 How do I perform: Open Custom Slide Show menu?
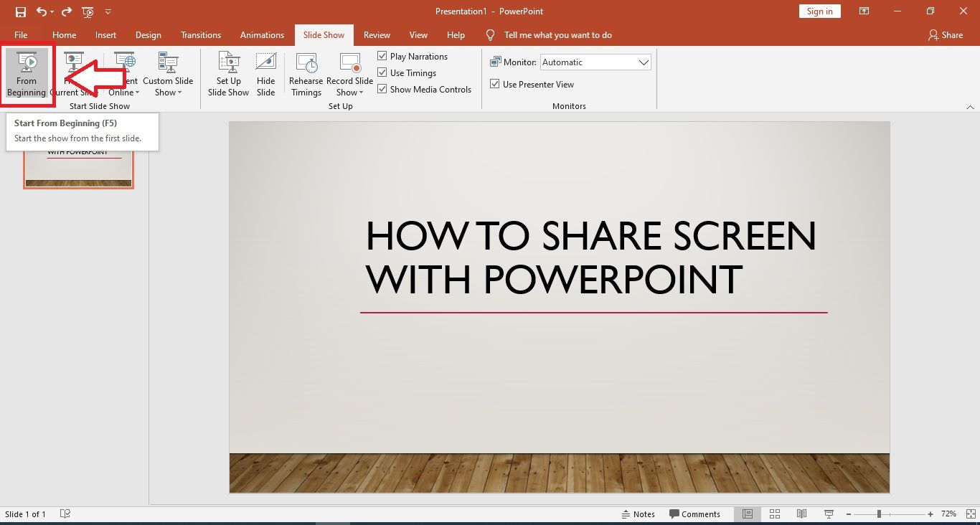coord(168,73)
